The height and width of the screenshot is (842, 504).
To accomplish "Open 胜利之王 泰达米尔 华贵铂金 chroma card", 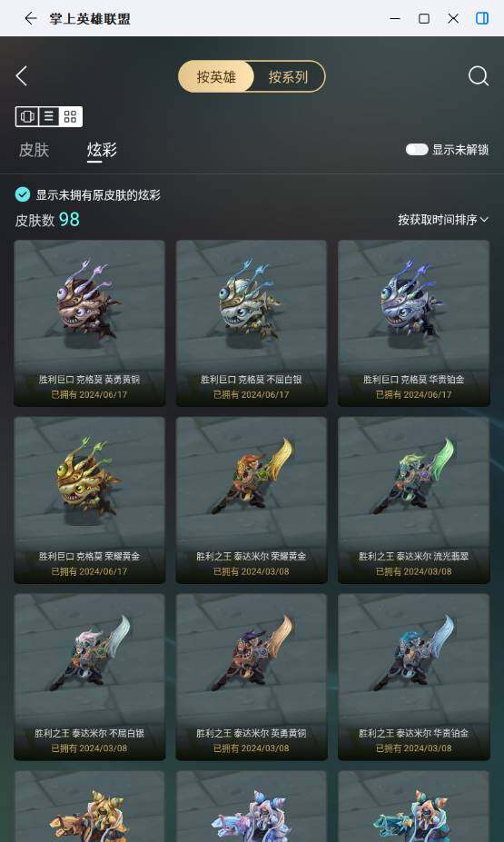I will pyautogui.click(x=414, y=677).
